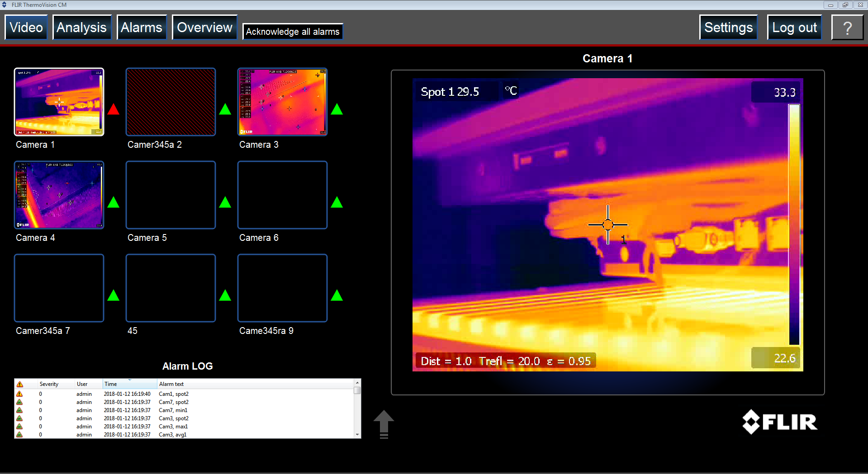Click the Celsius unit indicator on Camera 1 view
Image resolution: width=868 pixels, height=474 pixels.
[510, 91]
